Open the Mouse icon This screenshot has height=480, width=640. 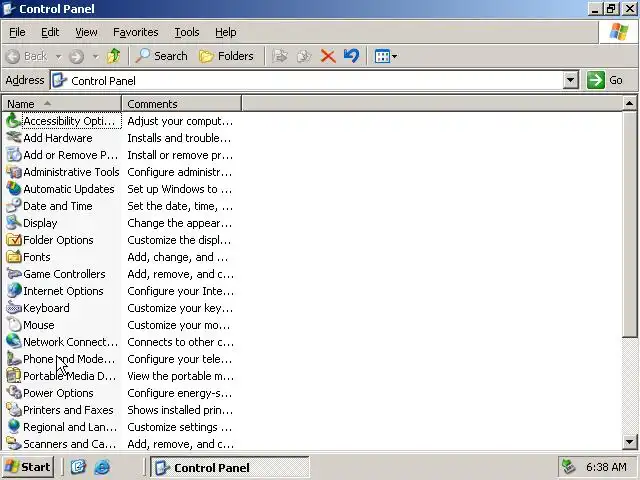(14, 325)
